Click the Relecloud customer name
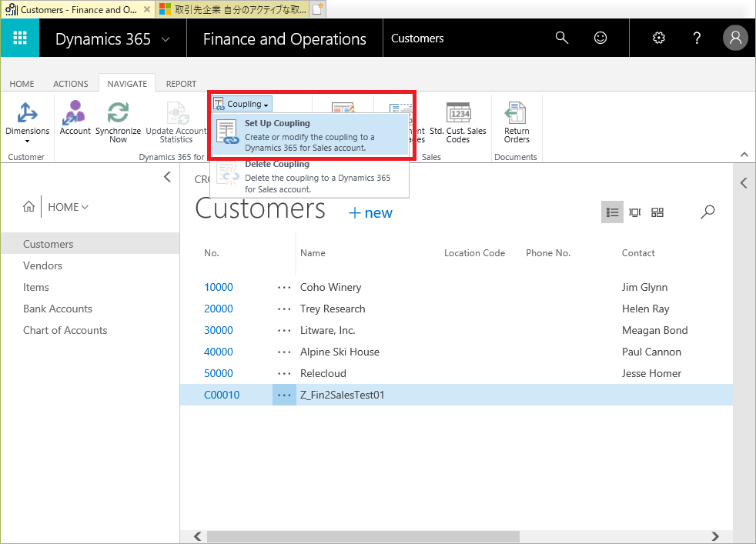Screen dimensions: 756x544 (323, 373)
